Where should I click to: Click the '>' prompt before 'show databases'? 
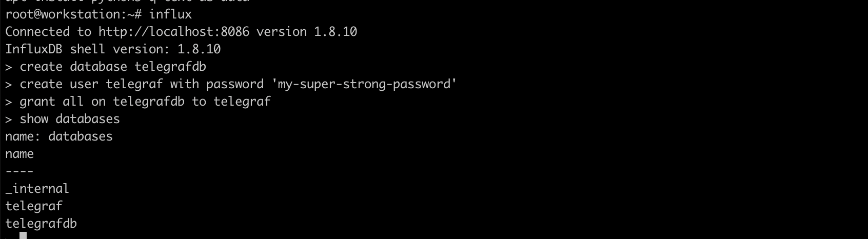pos(9,119)
